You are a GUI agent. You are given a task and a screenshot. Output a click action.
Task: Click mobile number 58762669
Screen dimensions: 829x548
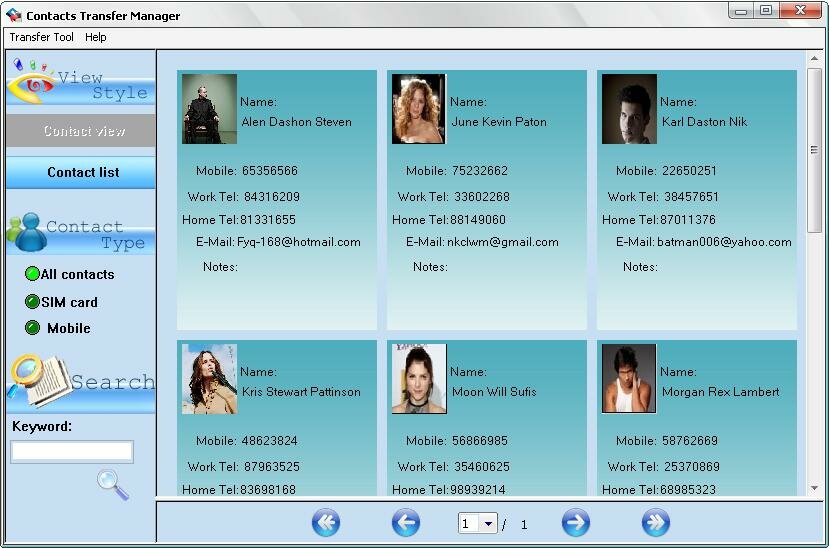click(x=689, y=441)
